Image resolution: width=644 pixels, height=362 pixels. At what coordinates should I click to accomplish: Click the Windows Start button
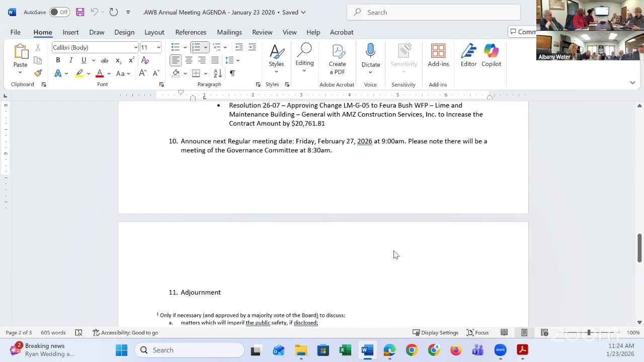pos(122,350)
